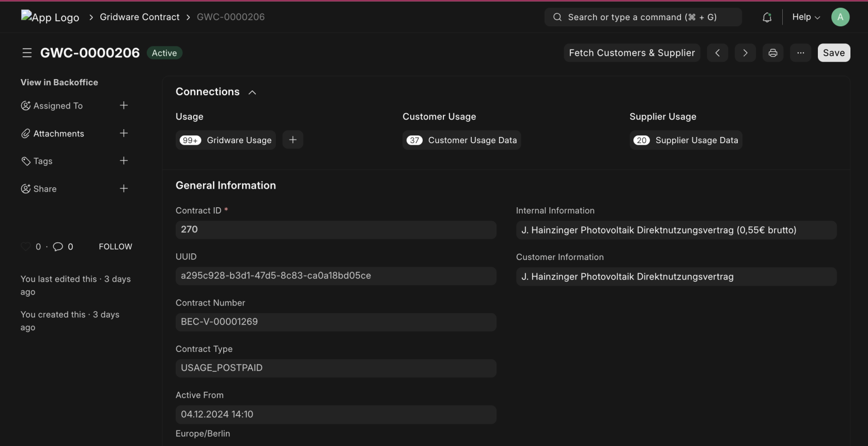Open Customer Usage Data connection
This screenshot has width=868, height=446.
tap(462, 140)
